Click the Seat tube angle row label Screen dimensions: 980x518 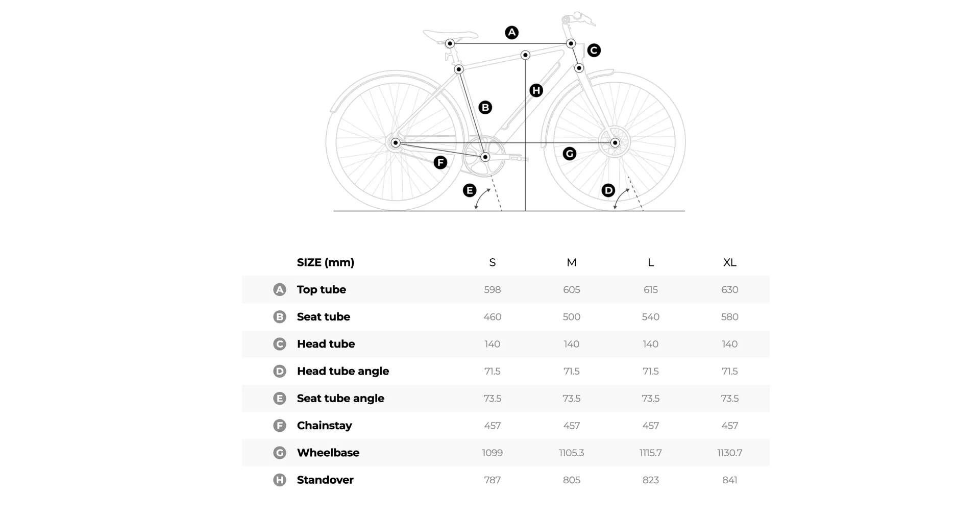340,399
